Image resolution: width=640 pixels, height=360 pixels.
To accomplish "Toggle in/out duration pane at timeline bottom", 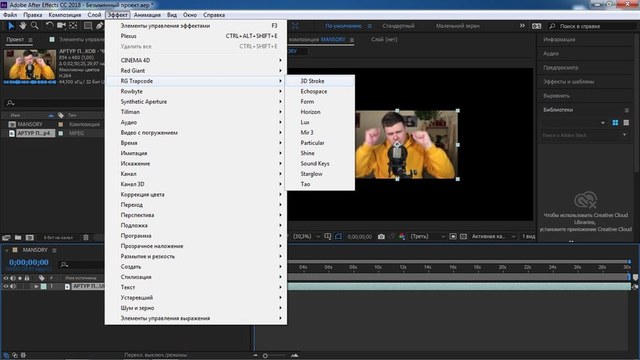I will point(23,356).
